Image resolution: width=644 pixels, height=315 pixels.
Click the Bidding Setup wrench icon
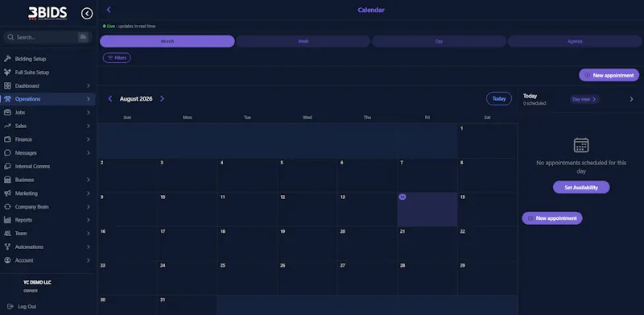7,59
